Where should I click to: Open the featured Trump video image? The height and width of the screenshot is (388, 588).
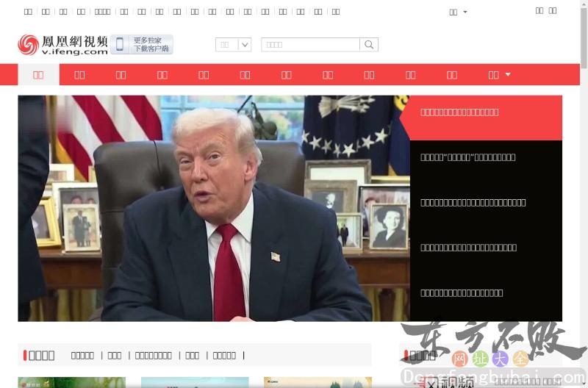pos(213,208)
